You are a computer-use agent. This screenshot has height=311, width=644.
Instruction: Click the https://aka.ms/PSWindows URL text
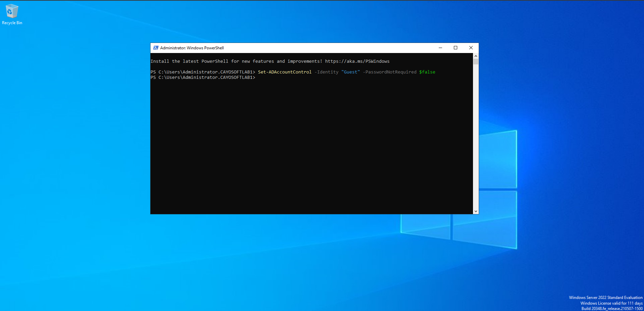click(357, 61)
